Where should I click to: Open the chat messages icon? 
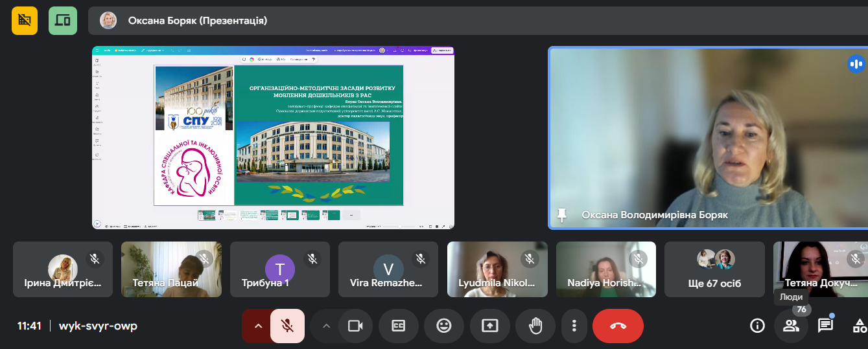(x=825, y=326)
